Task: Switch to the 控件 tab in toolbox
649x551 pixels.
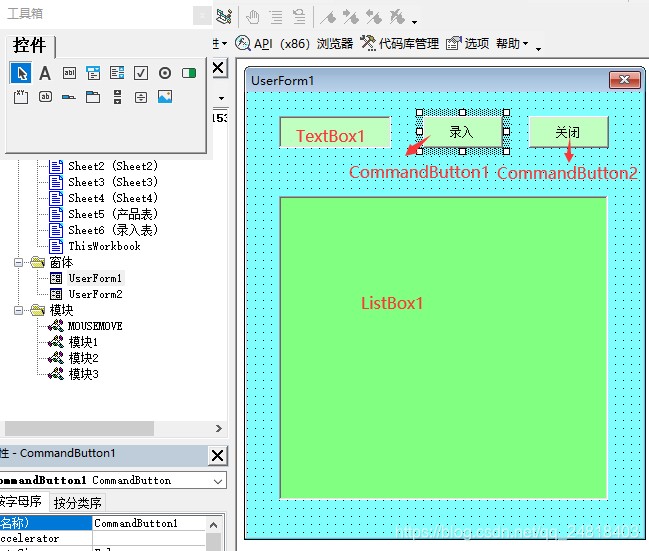Action: click(29, 45)
